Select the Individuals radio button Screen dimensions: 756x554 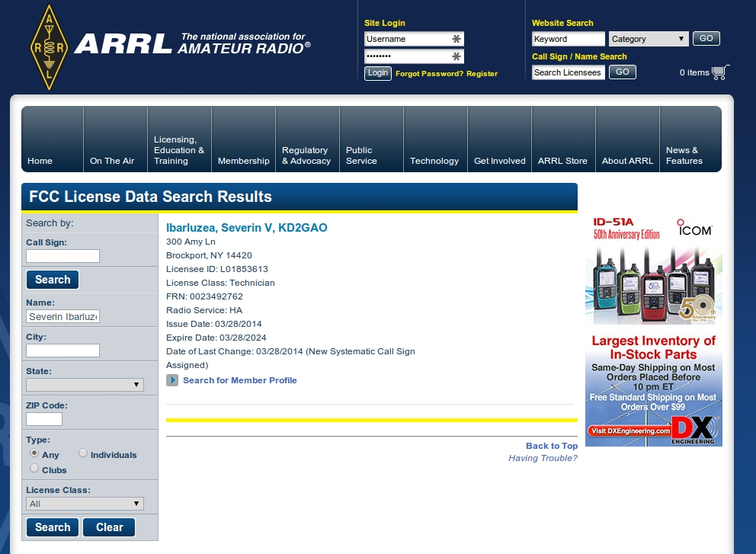(83, 453)
